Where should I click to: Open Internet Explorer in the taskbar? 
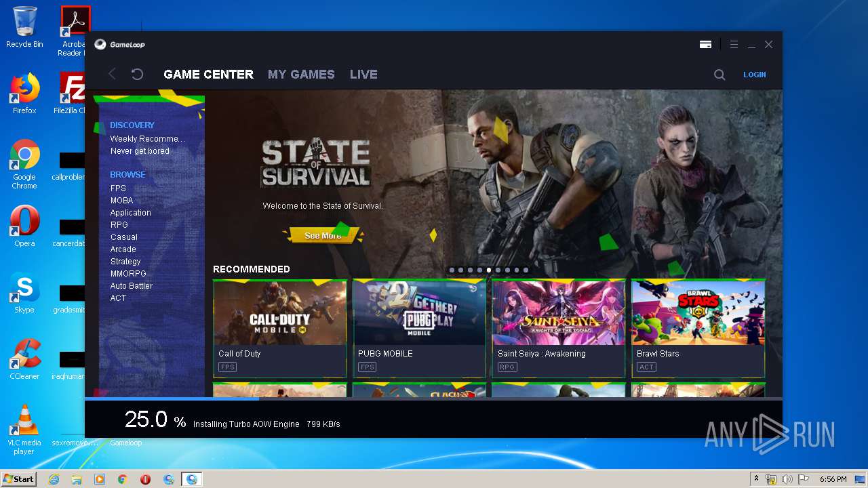tap(54, 479)
